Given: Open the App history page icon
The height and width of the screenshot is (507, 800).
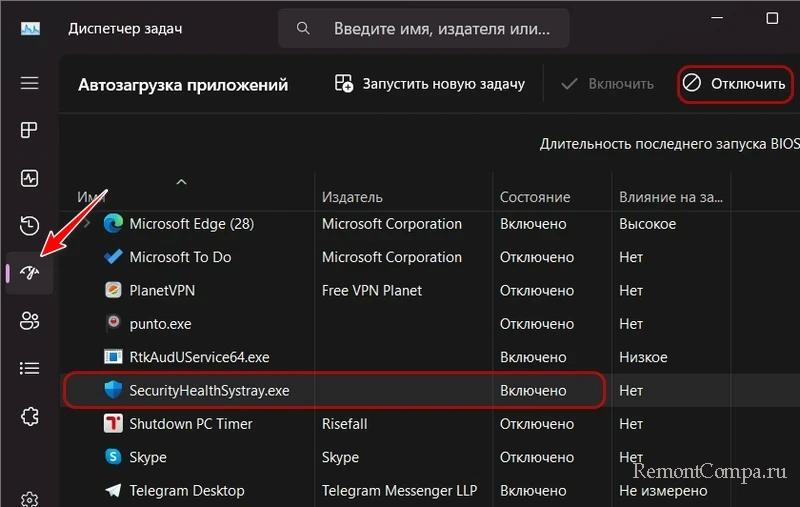Looking at the screenshot, I should 30,225.
